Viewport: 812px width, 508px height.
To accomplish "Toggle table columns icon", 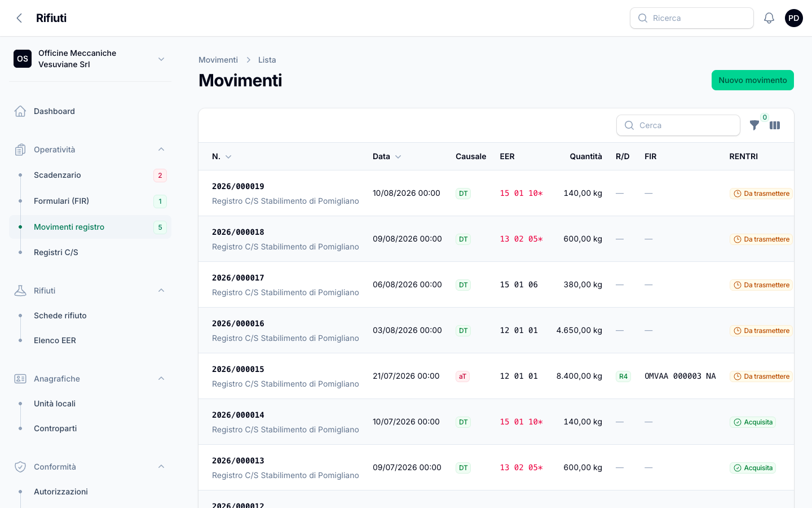I will pyautogui.click(x=775, y=125).
